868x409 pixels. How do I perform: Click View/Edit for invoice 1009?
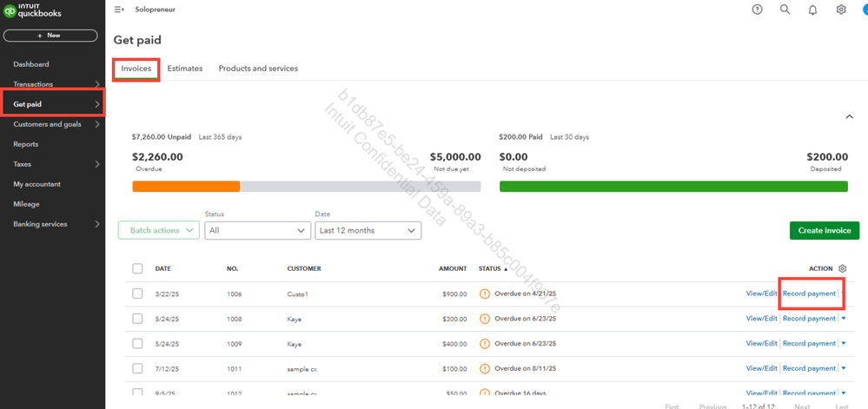762,343
